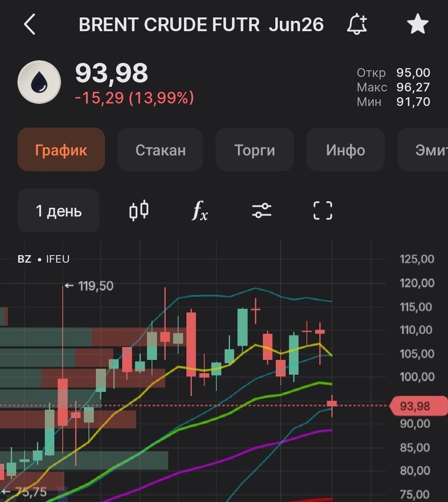The height and width of the screenshot is (502, 448).
Task: Add a price alert with the bell icon
Action: [x=356, y=24]
